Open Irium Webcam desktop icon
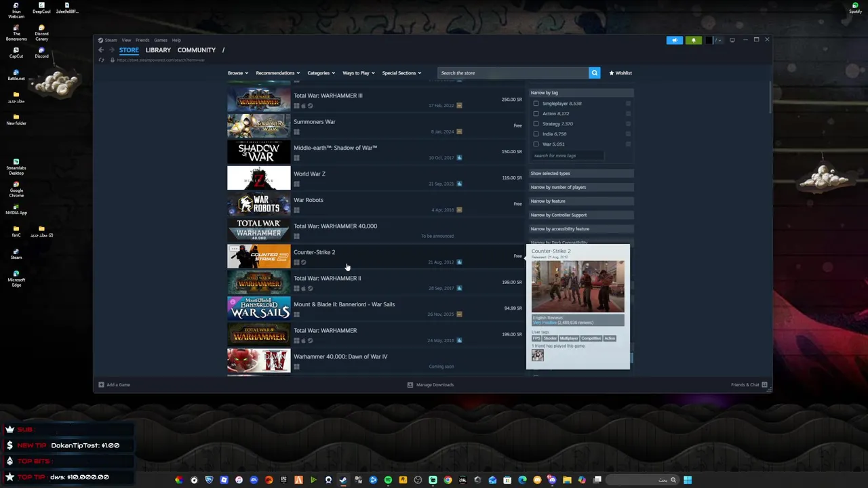This screenshot has width=868, height=488. tap(16, 10)
